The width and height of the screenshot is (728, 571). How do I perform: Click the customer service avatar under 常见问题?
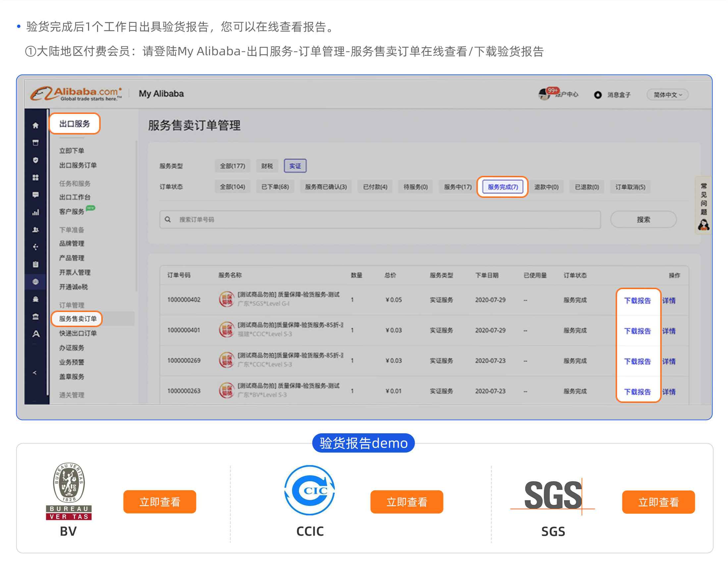[x=703, y=225]
